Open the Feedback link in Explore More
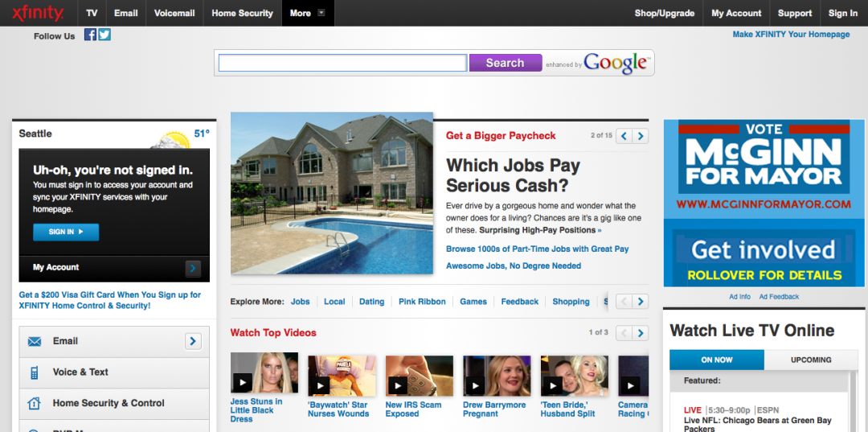Image resolution: width=868 pixels, height=432 pixels. 520,302
